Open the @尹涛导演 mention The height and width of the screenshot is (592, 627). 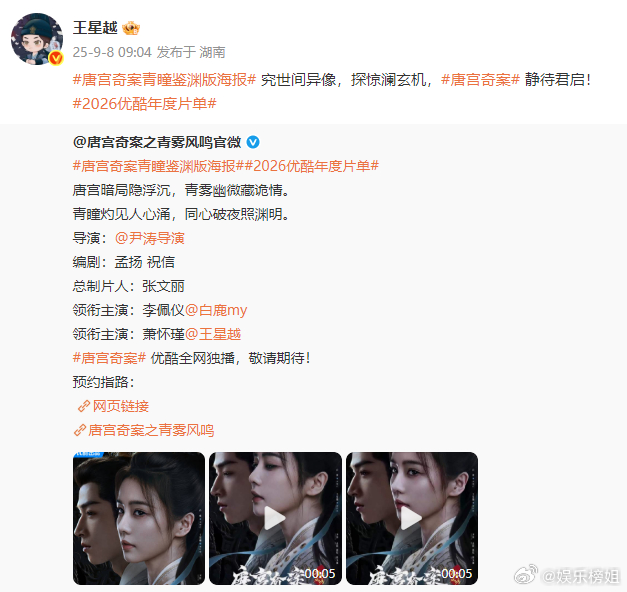(150, 238)
